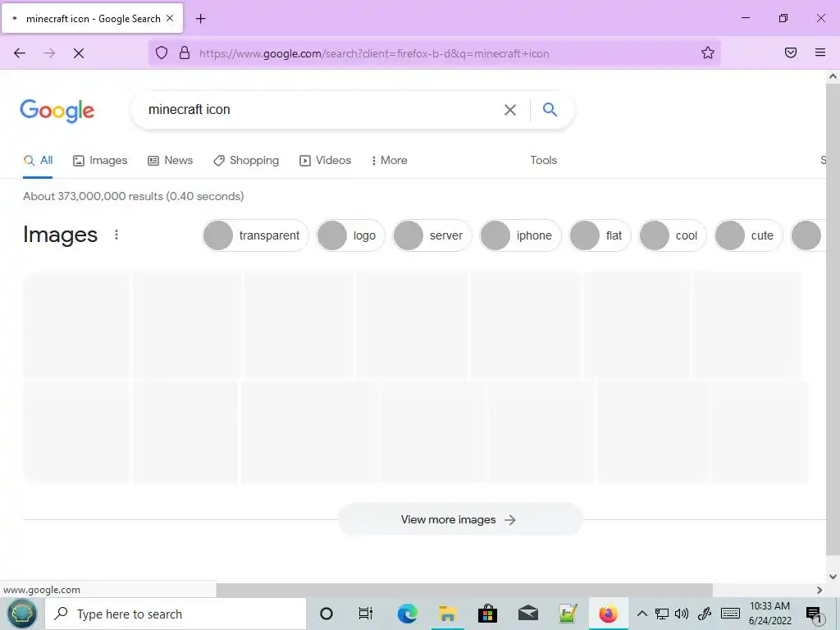This screenshot has width=840, height=630.
Task: Select the server filter chip
Action: click(x=431, y=235)
